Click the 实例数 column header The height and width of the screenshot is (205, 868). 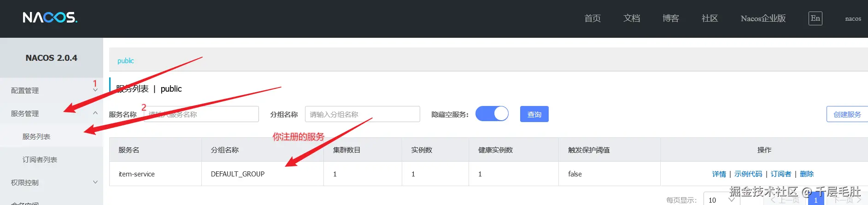435,150
